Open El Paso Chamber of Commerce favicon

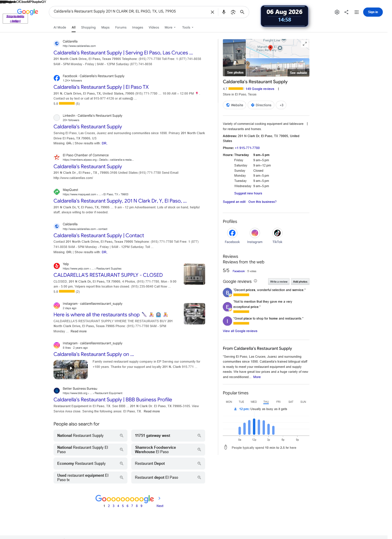click(x=57, y=157)
